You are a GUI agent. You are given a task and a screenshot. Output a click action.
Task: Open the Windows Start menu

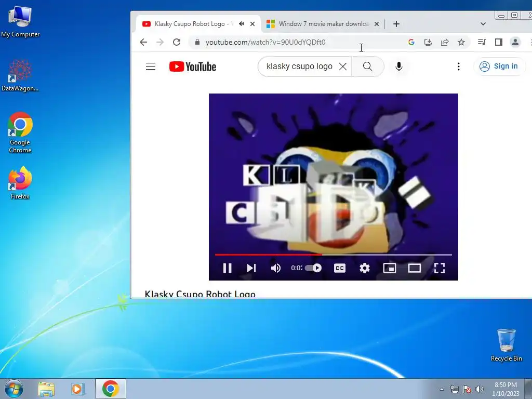click(14, 389)
